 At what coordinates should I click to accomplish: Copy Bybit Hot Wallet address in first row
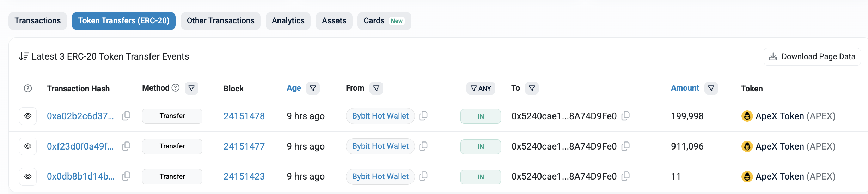tap(423, 116)
